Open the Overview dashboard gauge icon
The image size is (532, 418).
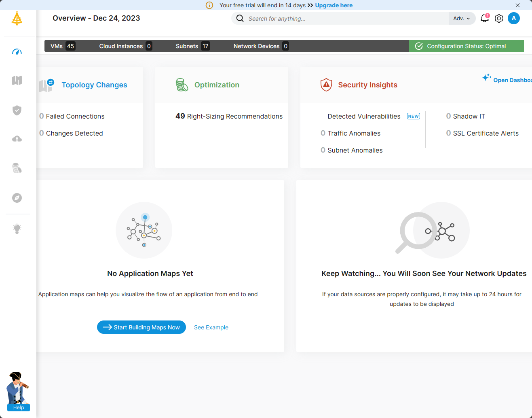point(17,52)
